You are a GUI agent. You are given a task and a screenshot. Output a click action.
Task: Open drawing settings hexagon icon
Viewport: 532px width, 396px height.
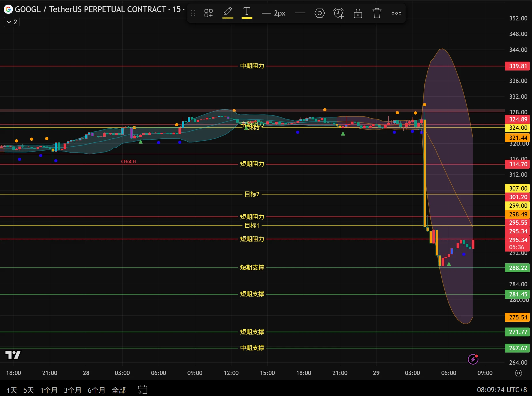tap(320, 13)
